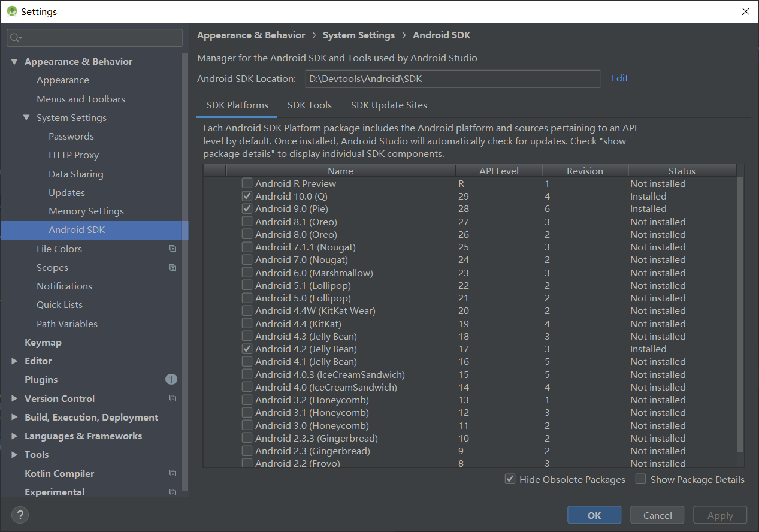This screenshot has height=532, width=759.
Task: Click the Edit link beside SDK location
Action: 619,78
